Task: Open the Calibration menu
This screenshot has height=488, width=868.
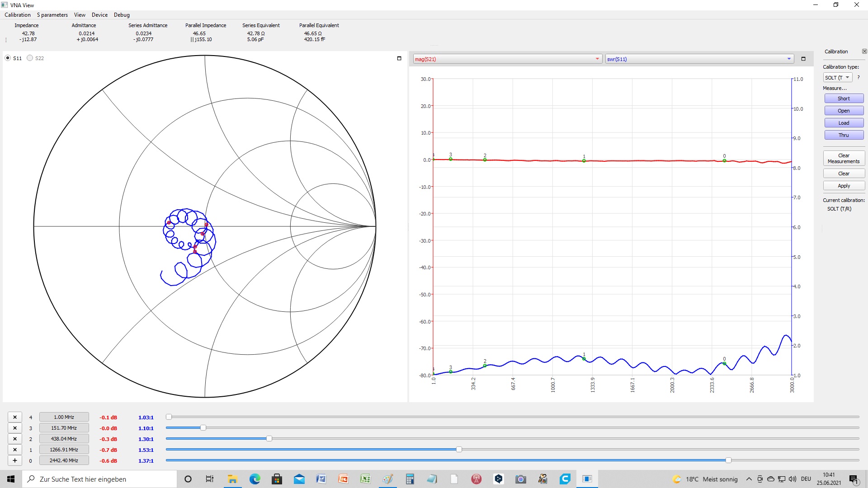Action: click(x=18, y=15)
